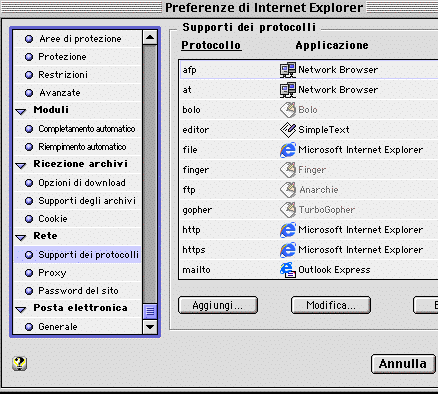Click the Anarchie icon in ftp row
This screenshot has height=394, width=438.
pyautogui.click(x=288, y=190)
